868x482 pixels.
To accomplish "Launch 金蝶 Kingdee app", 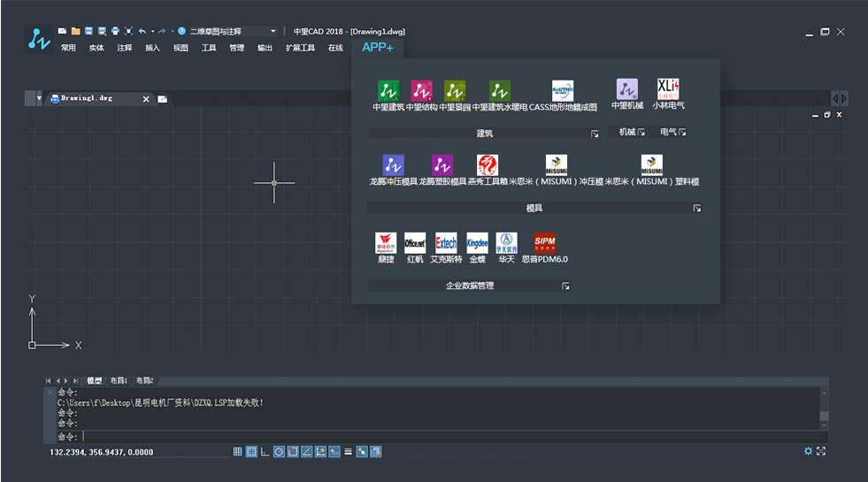I will coord(477,248).
